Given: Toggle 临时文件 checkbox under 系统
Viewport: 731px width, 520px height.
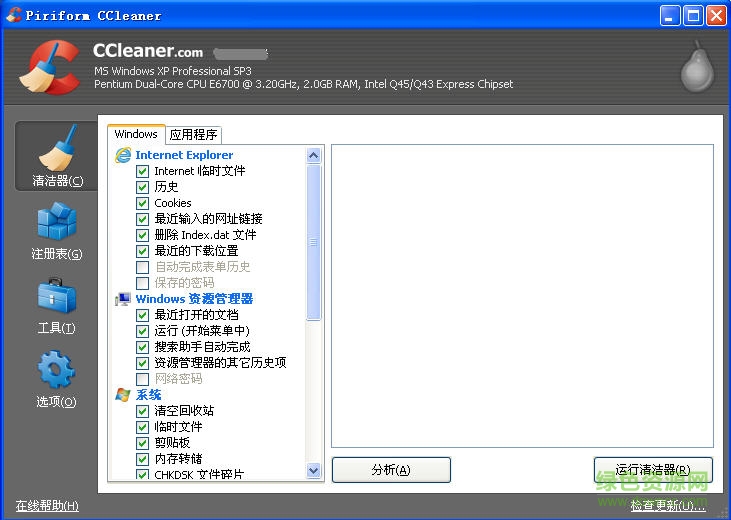Looking at the screenshot, I should point(143,427).
